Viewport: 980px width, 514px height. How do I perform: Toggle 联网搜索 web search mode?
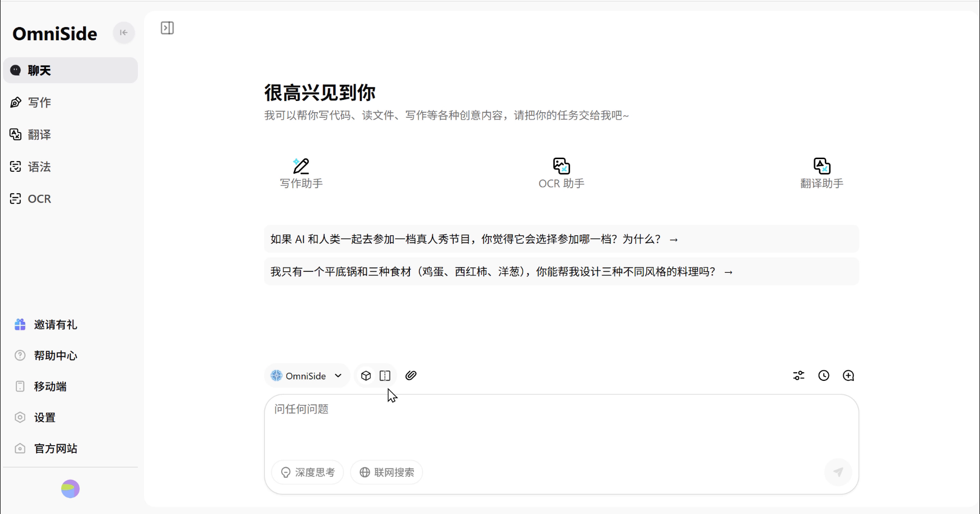[x=386, y=472]
